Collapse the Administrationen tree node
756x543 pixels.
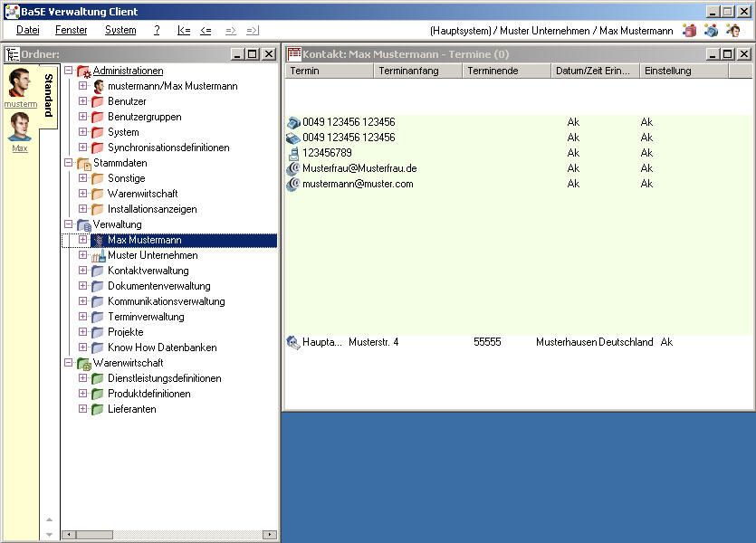pos(68,71)
